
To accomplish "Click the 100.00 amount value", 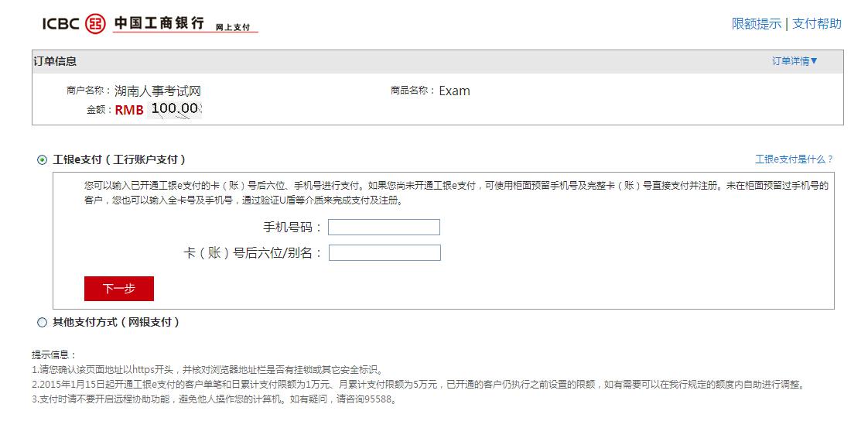I will pyautogui.click(x=175, y=108).
